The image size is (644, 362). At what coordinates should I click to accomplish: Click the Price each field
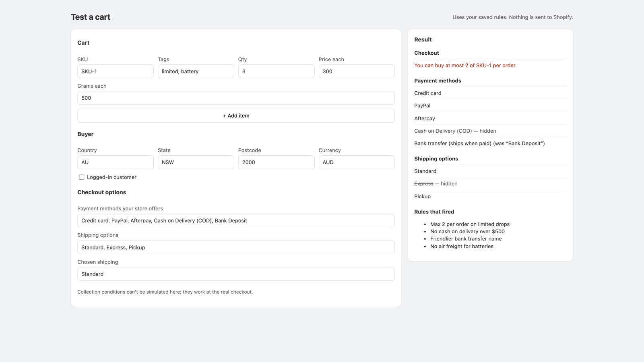click(x=357, y=71)
